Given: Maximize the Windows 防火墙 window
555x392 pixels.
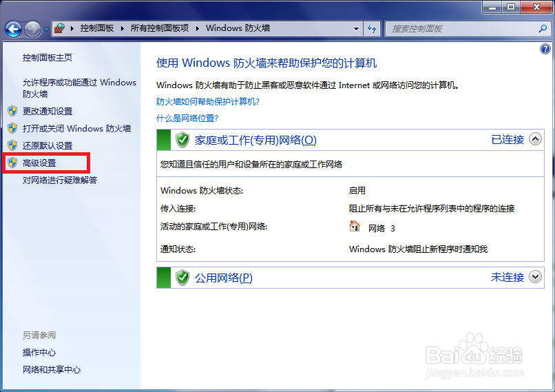Looking at the screenshot, I should coord(511,7).
